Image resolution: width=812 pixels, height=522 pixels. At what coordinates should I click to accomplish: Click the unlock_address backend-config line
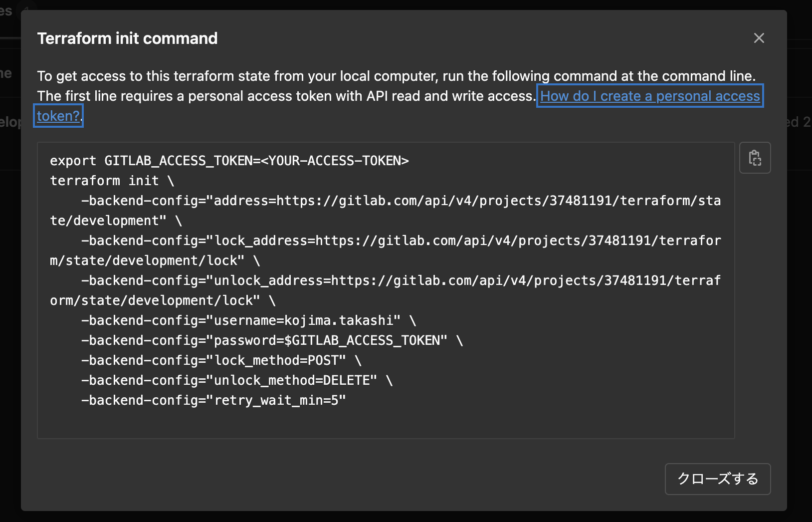pyautogui.click(x=399, y=280)
